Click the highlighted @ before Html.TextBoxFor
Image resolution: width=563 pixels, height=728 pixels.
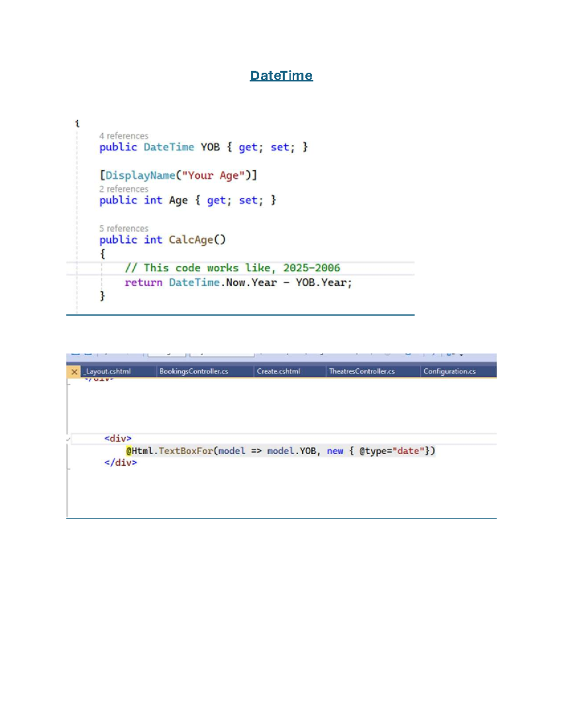click(x=129, y=451)
